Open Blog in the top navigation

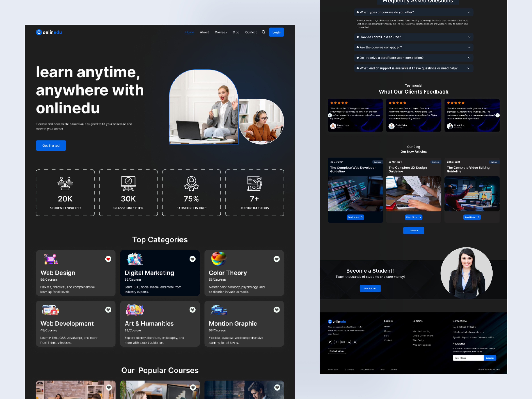click(x=236, y=32)
